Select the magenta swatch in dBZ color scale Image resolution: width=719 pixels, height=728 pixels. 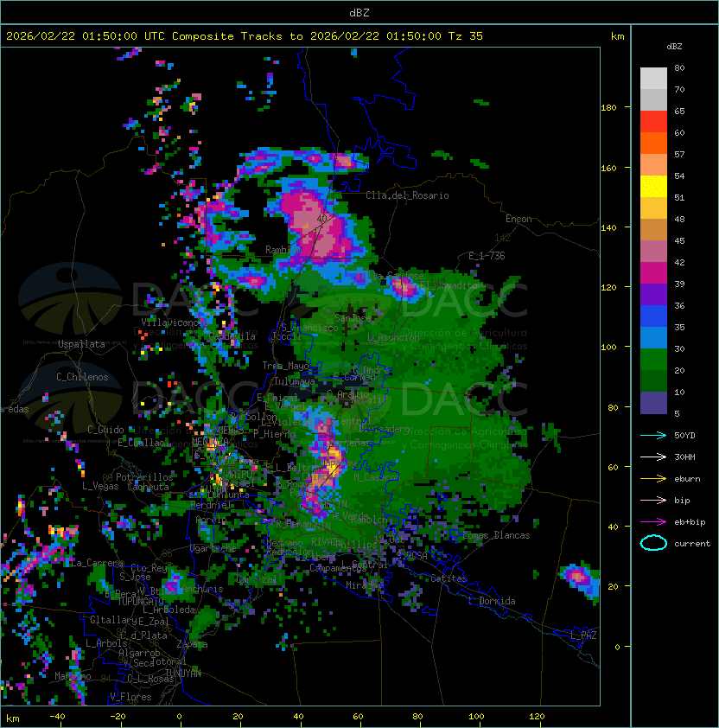(x=653, y=273)
